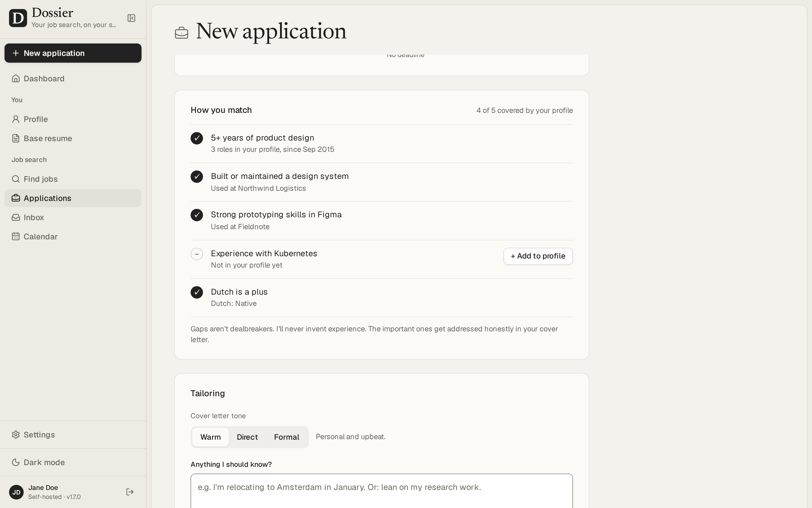Click the Dashboard home icon

pyautogui.click(x=16, y=78)
